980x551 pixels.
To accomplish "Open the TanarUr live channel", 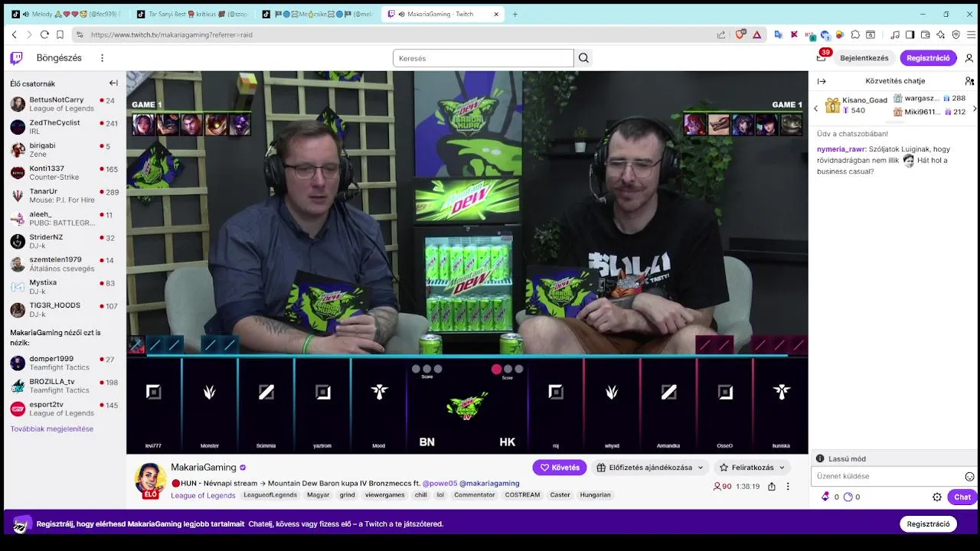I will coord(63,196).
